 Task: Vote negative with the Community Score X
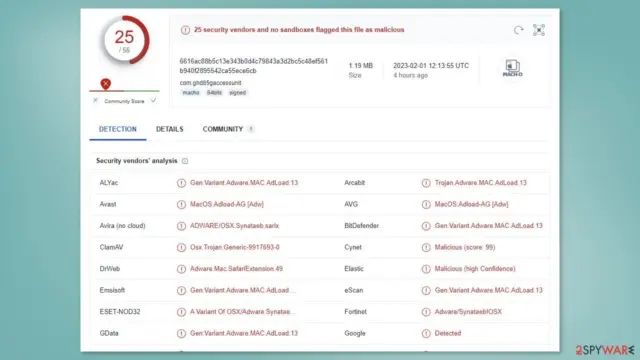(96, 100)
